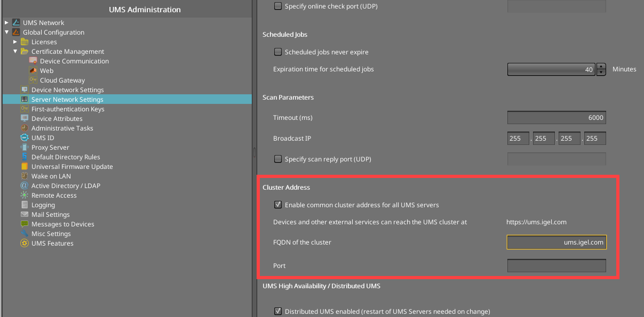Uncheck Enable common cluster address checkbox
This screenshot has width=644, height=317.
[x=278, y=205]
